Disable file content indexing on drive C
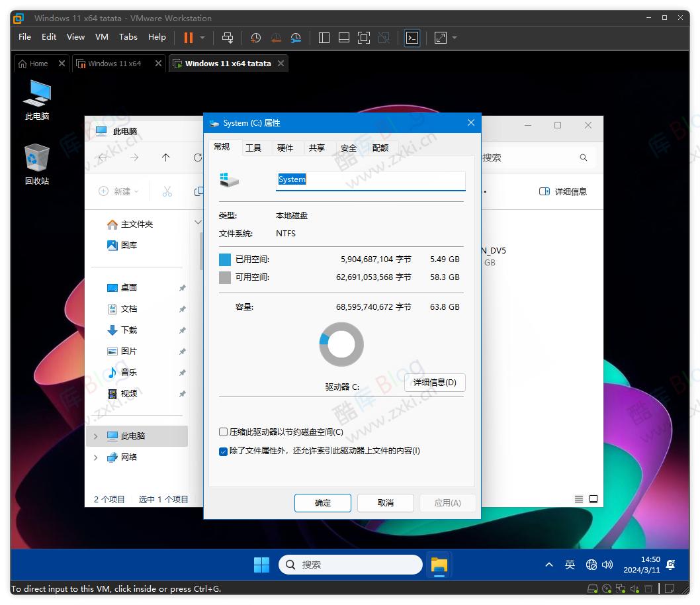The width and height of the screenshot is (700, 605). [x=223, y=451]
